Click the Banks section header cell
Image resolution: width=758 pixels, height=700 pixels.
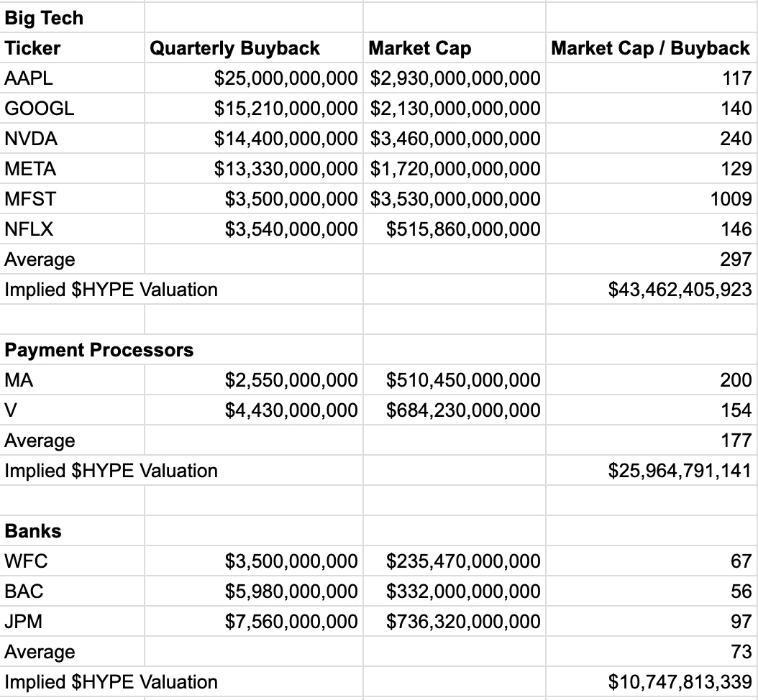(x=33, y=531)
